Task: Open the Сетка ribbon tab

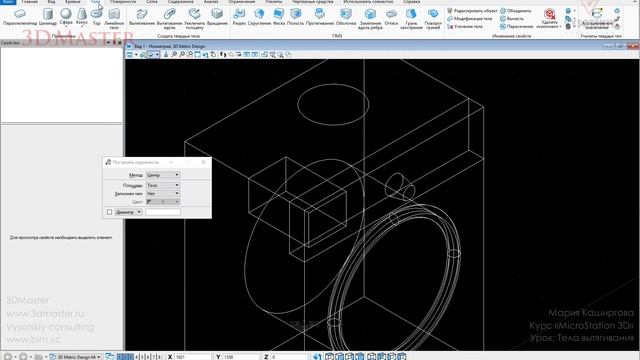Action: [152, 2]
